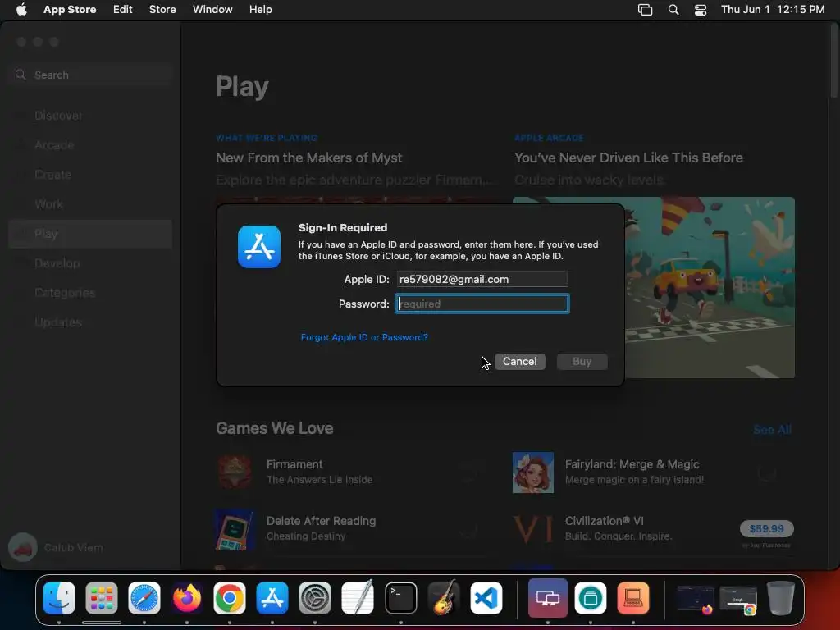Open Fairyland: Merge & Magic icon
The image size is (840, 630).
click(533, 472)
